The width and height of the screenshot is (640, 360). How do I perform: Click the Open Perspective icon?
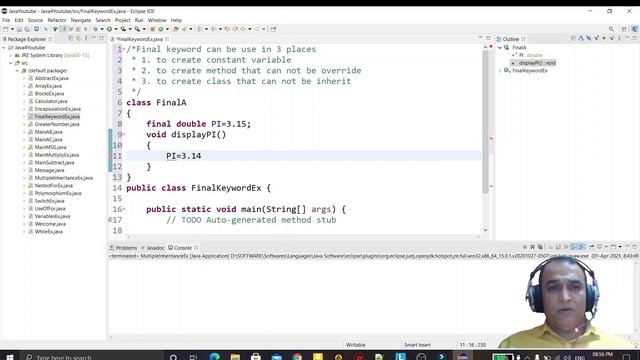(624, 29)
